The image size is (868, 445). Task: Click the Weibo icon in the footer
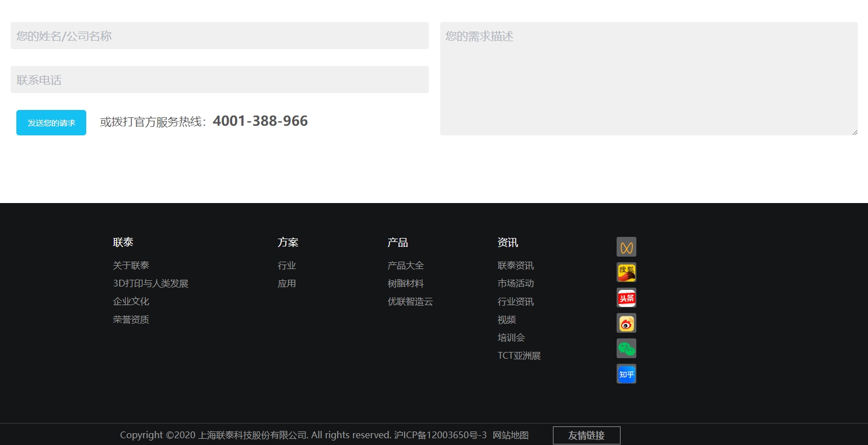626,323
